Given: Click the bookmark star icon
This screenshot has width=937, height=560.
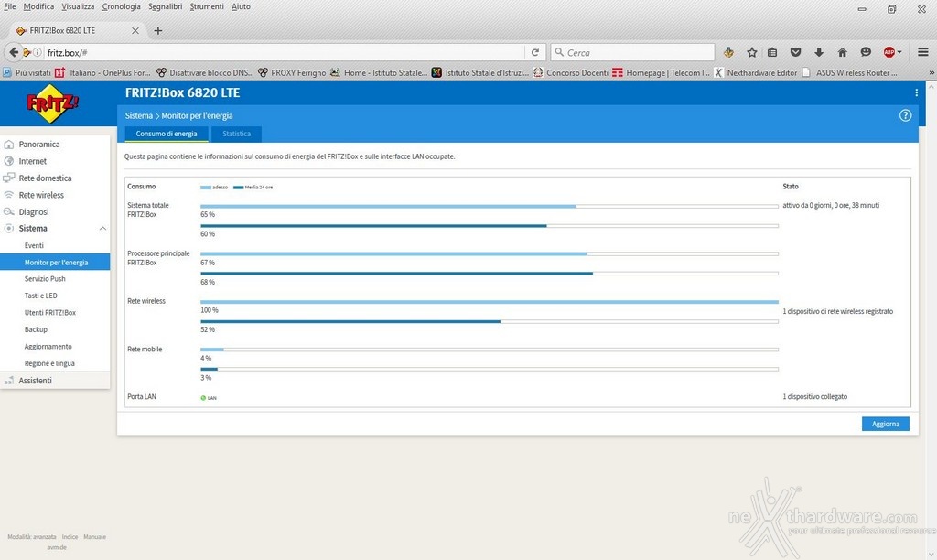Looking at the screenshot, I should [752, 52].
